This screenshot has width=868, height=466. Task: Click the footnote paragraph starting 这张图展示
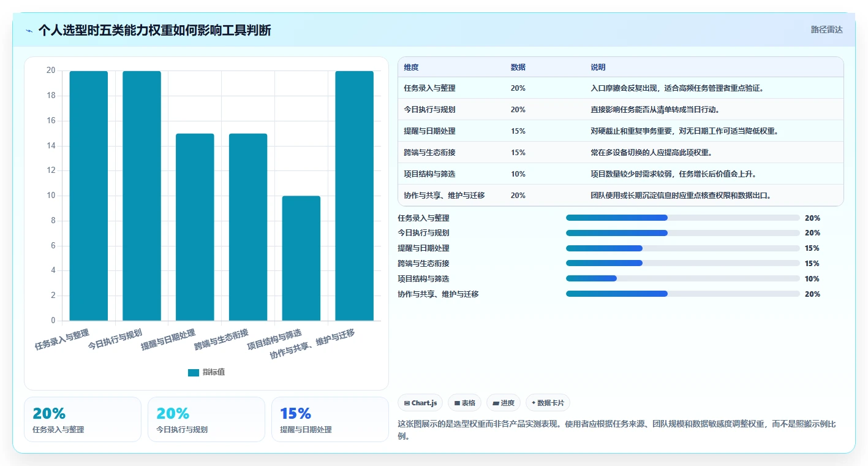(617, 430)
